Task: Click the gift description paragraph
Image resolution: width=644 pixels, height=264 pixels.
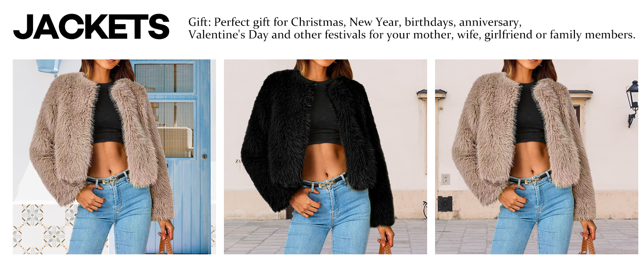Action: 412,29
